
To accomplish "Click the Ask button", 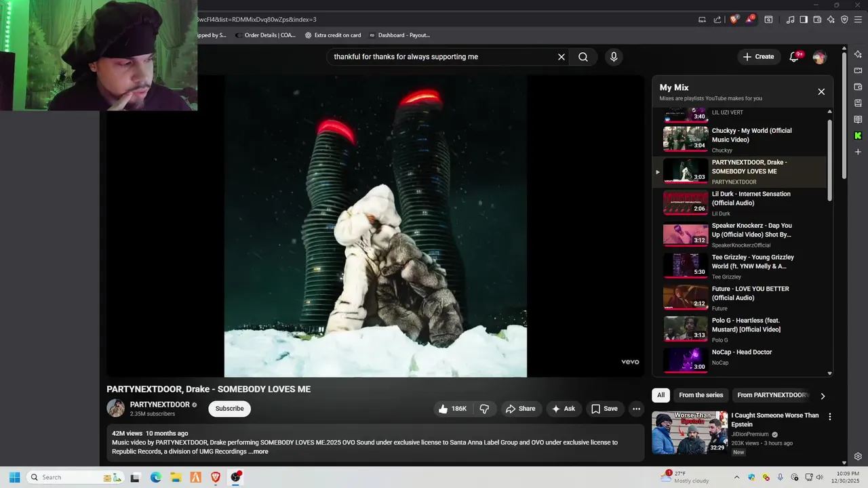I will 564,409.
